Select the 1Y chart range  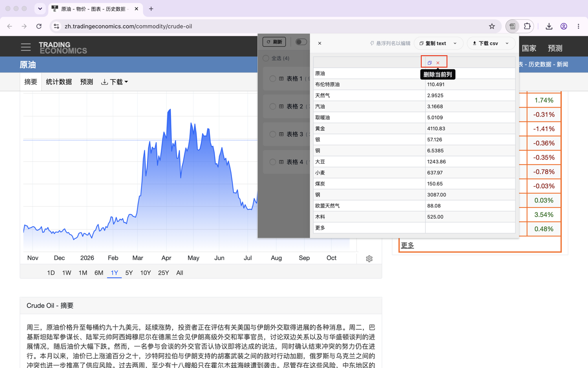tap(114, 273)
